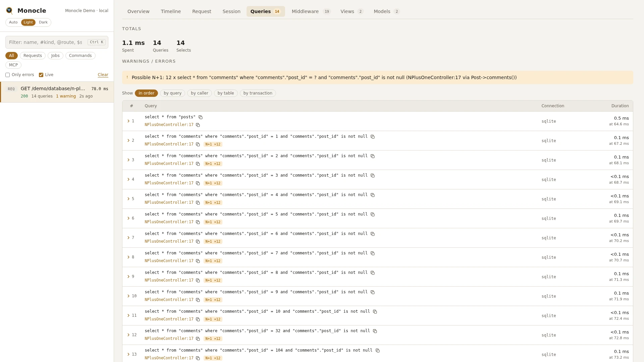Viewport: 644px width, 362px height.
Task: Open the Timeline tab
Action: 171,11
